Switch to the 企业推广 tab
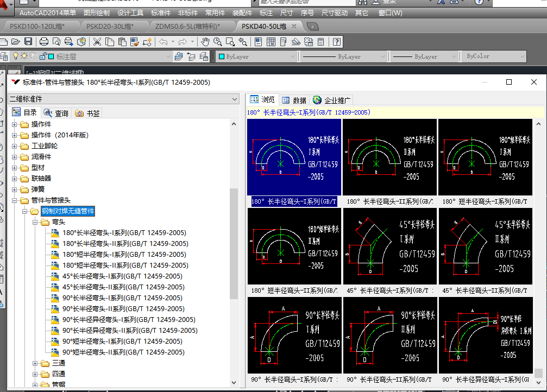 pos(331,100)
